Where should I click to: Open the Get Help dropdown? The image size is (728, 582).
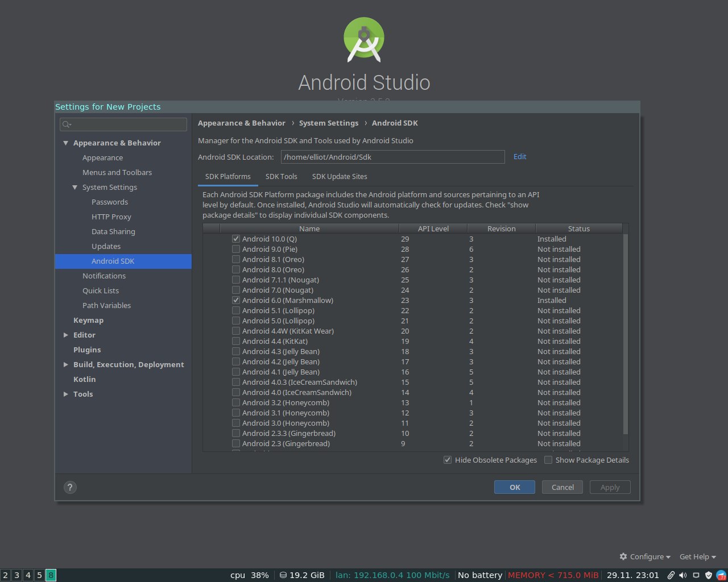(698, 557)
